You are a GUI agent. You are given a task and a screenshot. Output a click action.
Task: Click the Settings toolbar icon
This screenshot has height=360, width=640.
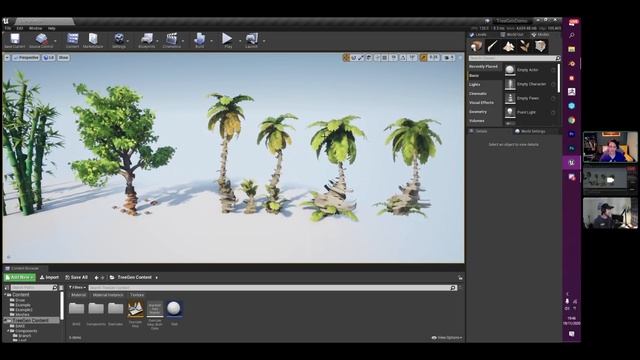pos(119,39)
